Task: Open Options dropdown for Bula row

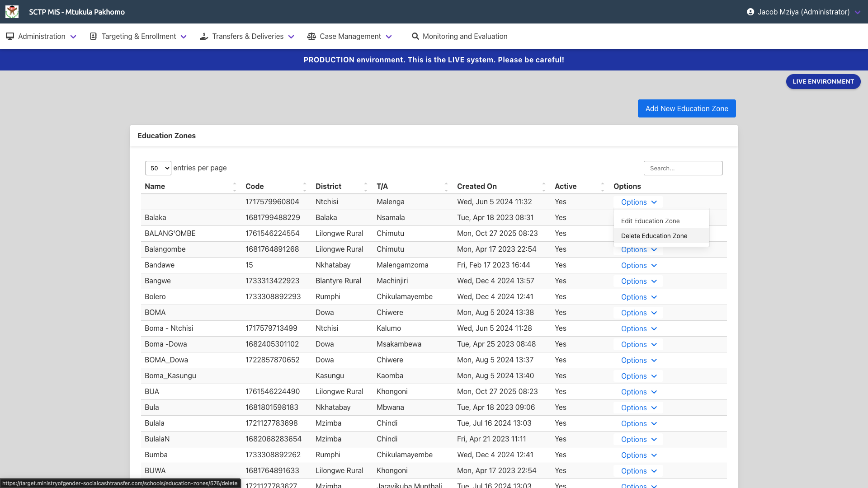Action: (x=638, y=408)
